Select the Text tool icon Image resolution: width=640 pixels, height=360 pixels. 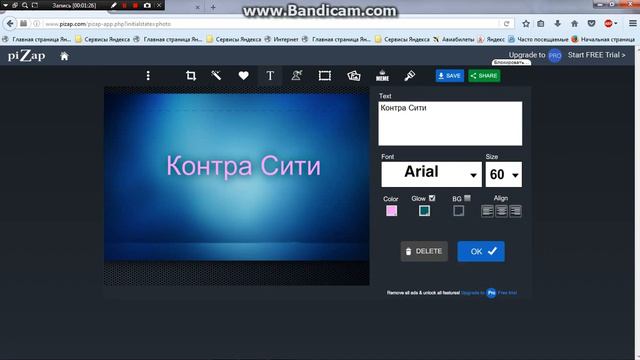pyautogui.click(x=270, y=76)
